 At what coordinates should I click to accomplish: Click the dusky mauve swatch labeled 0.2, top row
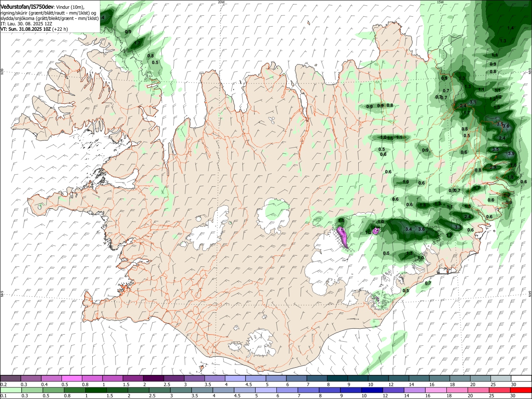(10, 379)
